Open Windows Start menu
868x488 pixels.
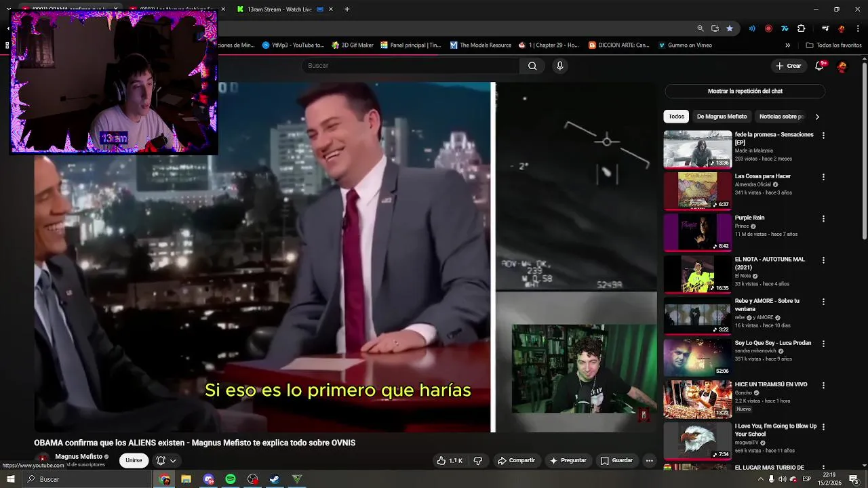click(x=10, y=479)
